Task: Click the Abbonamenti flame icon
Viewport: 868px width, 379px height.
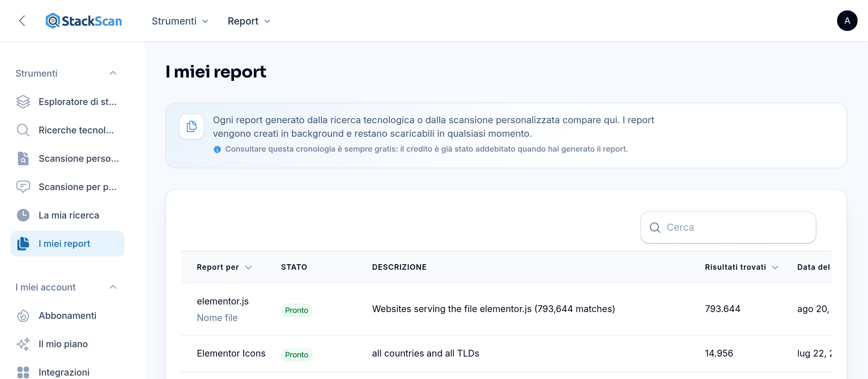Action: (x=23, y=315)
